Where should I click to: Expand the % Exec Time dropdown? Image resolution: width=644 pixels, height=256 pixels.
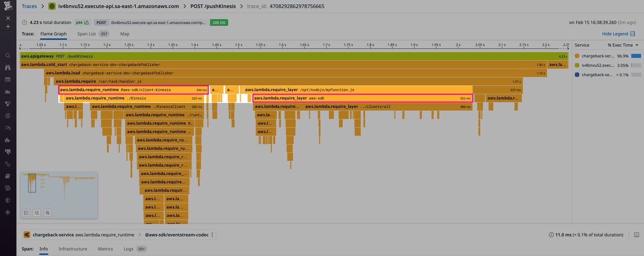click(x=637, y=45)
